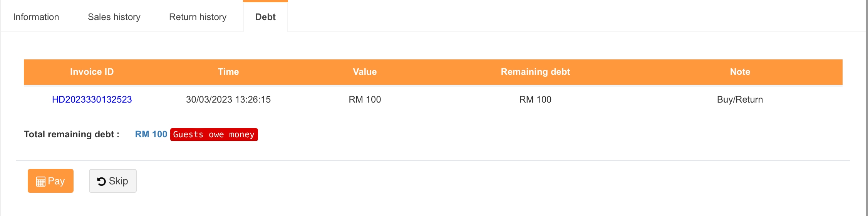Click the Note column header
The width and height of the screenshot is (868, 216).
click(740, 72)
